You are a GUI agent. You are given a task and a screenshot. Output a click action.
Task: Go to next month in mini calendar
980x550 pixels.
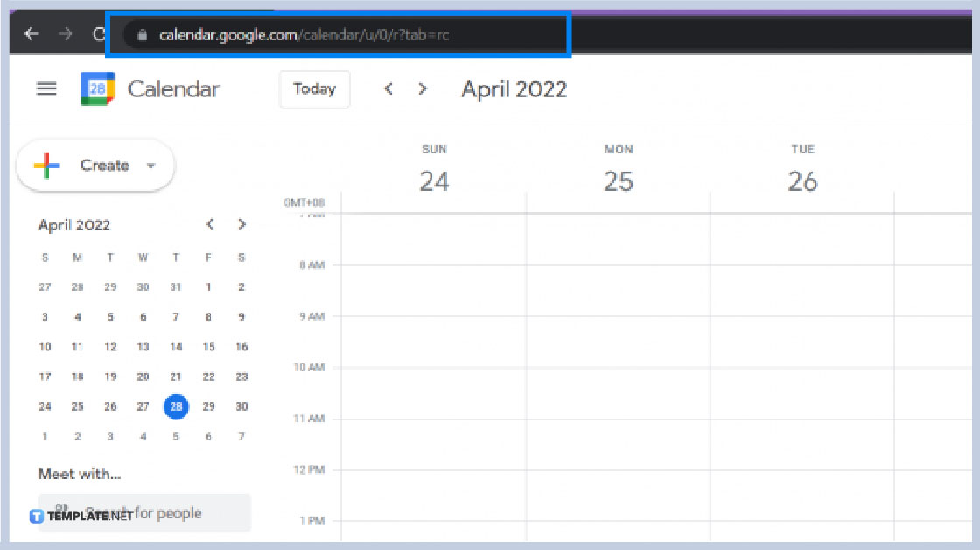tap(241, 224)
